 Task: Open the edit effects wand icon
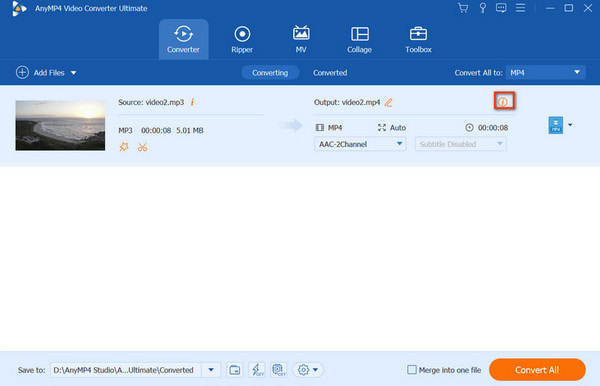[x=124, y=147]
